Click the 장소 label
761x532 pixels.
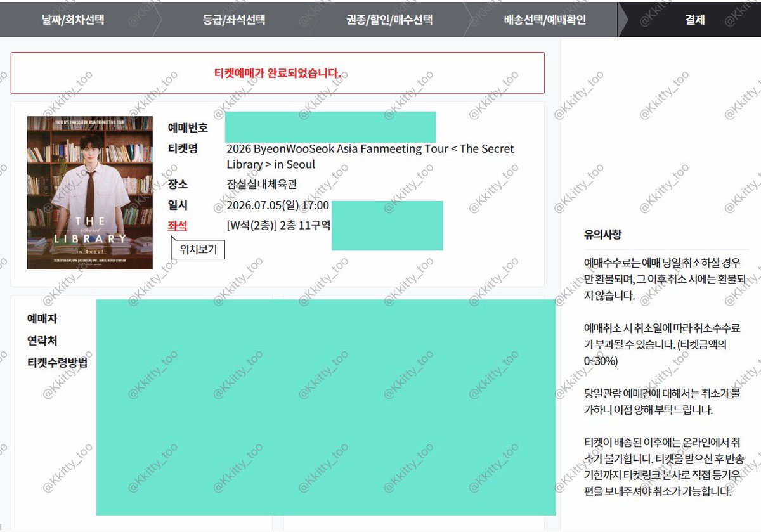tap(177, 185)
